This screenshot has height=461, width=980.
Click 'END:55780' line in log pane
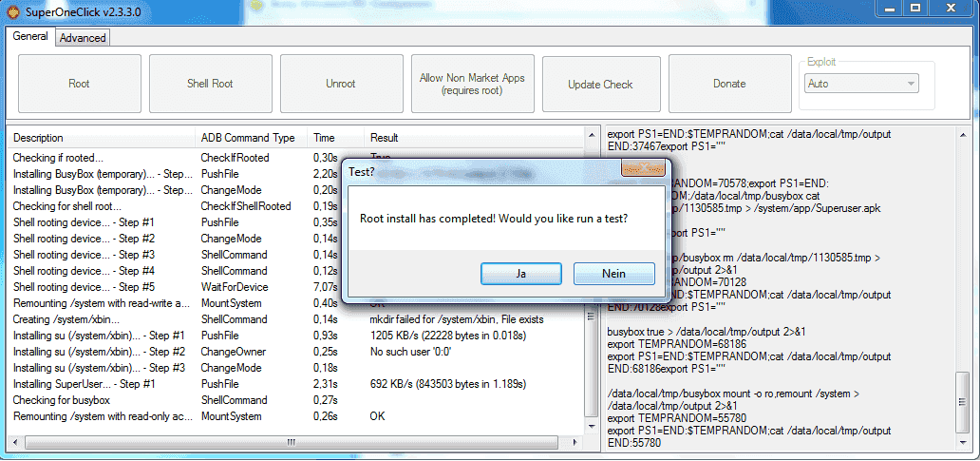[633, 442]
